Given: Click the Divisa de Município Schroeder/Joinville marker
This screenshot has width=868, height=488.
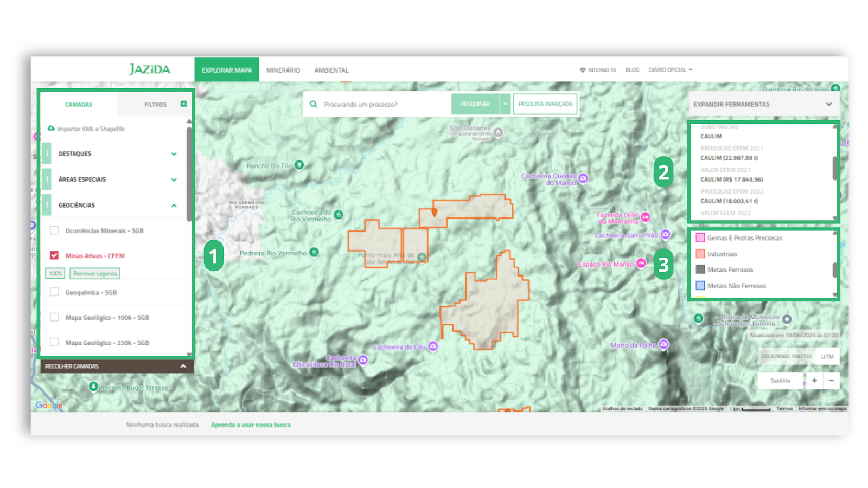Looking at the screenshot, I should click(787, 319).
